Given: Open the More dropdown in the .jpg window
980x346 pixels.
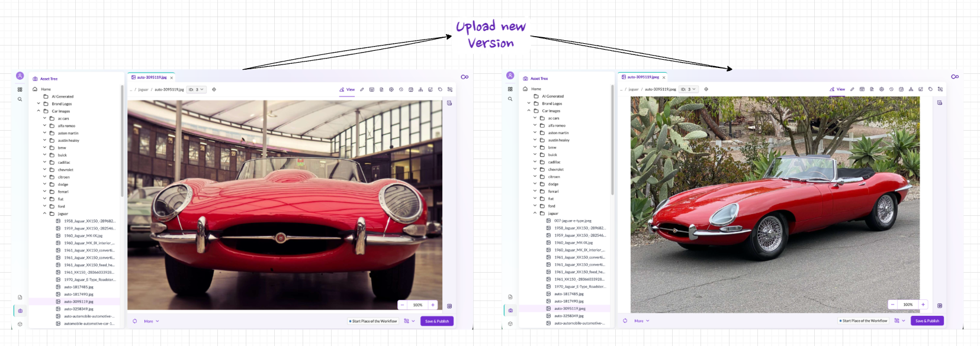Looking at the screenshot, I should point(152,321).
